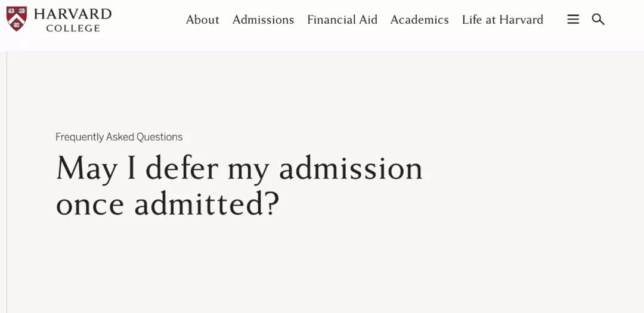Click the COLLEGE text under Harvard

73,29
